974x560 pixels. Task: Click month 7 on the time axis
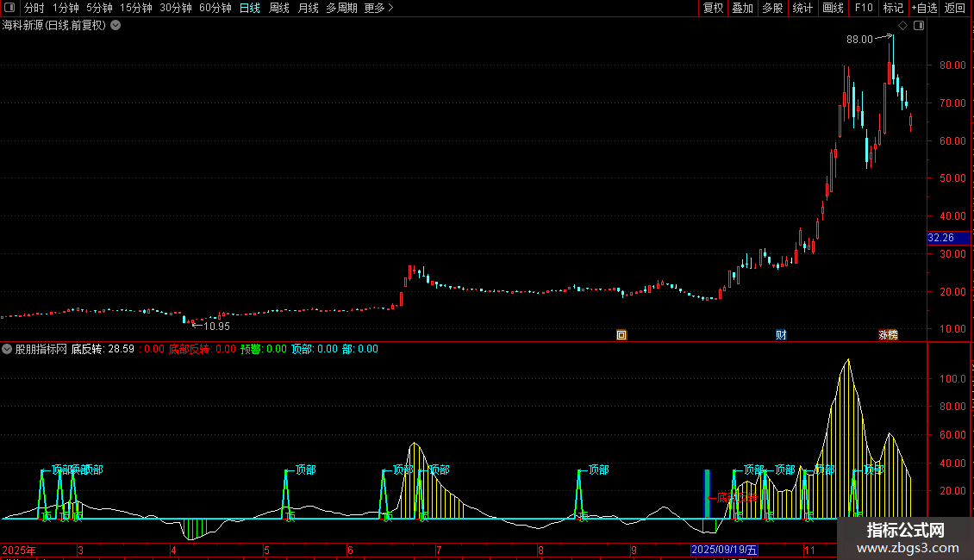tap(439, 550)
